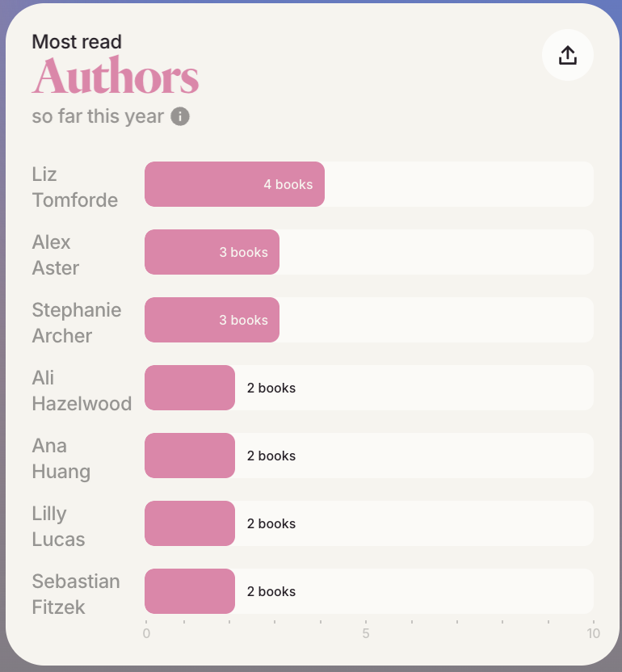The height and width of the screenshot is (672, 622).
Task: Click the author name Liz Tomforde
Action: coord(74,187)
